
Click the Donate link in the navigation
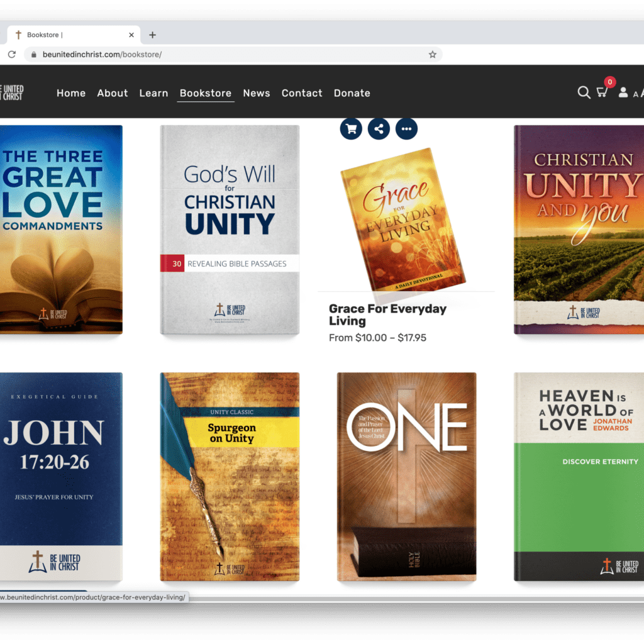click(352, 93)
